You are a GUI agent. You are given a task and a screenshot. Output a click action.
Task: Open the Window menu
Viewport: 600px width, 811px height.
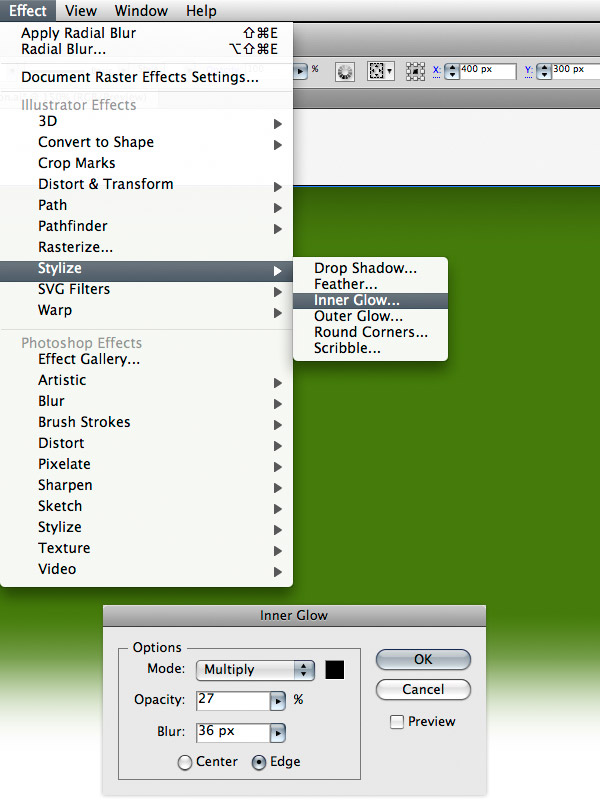(x=141, y=11)
